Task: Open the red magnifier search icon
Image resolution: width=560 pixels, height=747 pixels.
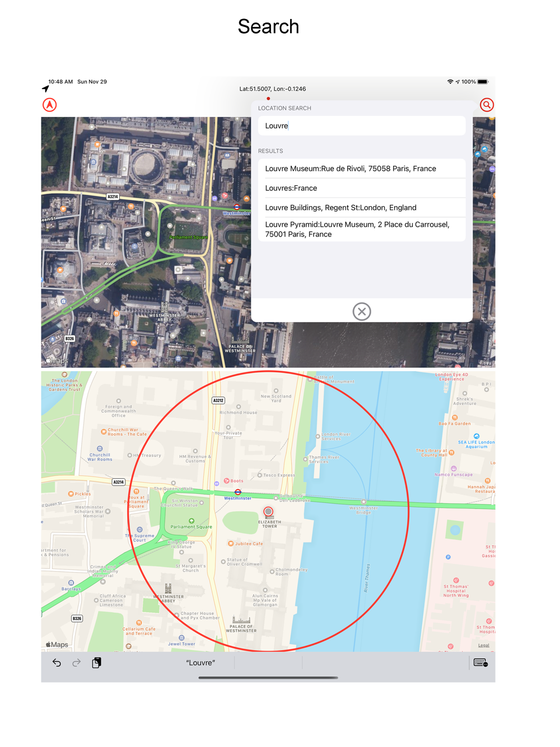Action: [487, 105]
